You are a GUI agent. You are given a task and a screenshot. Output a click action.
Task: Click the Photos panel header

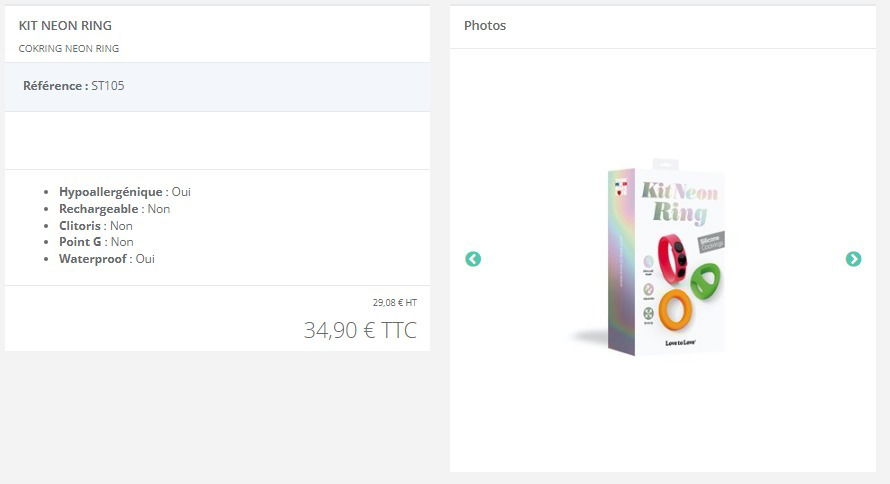tap(485, 26)
